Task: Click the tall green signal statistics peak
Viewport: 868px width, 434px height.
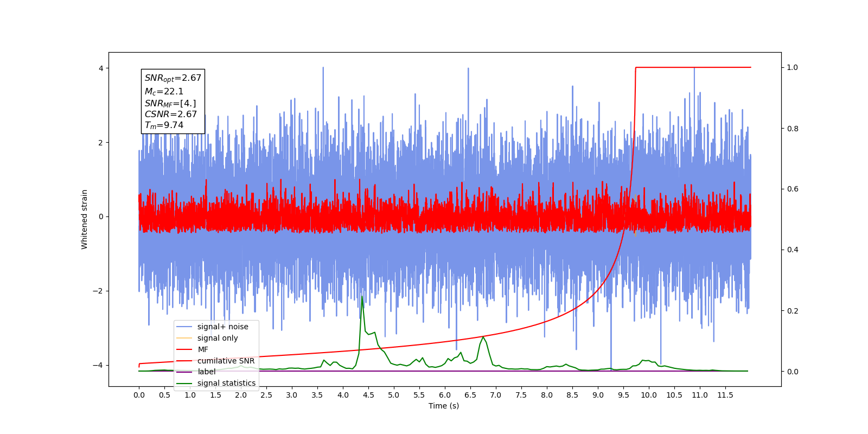Action: click(362, 297)
